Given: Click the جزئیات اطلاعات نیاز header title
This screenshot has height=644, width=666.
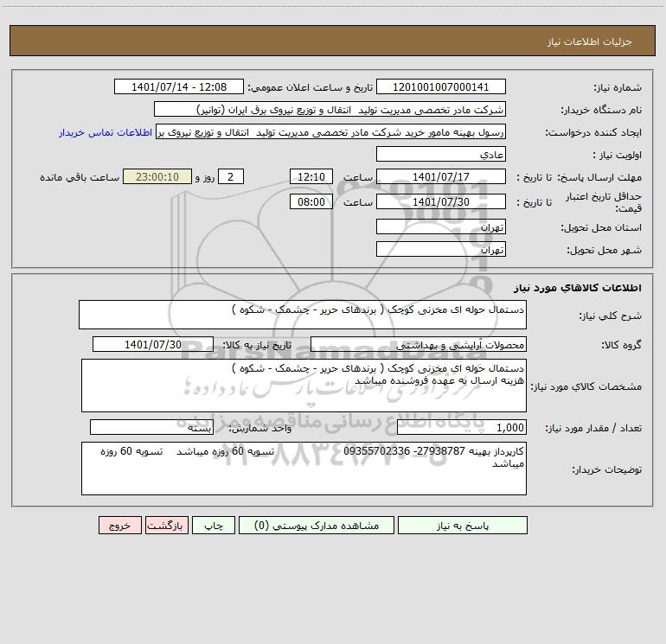Looking at the screenshot, I should tap(590, 41).
